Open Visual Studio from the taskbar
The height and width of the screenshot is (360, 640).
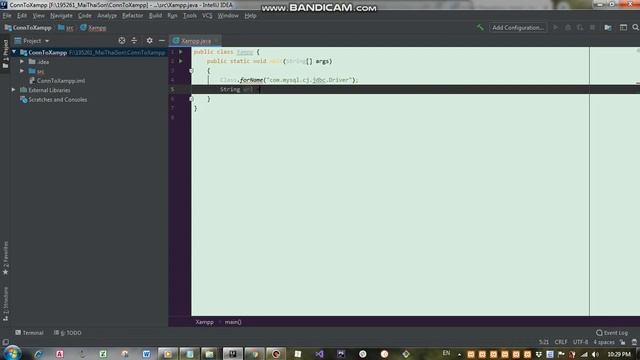click(319, 354)
